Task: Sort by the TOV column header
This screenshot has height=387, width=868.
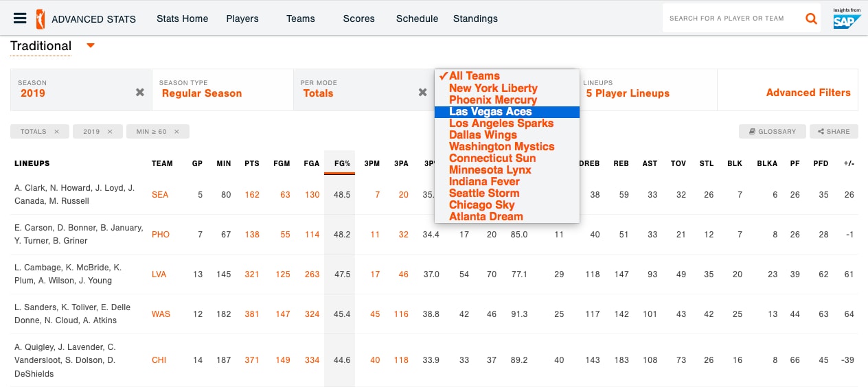Action: point(678,163)
